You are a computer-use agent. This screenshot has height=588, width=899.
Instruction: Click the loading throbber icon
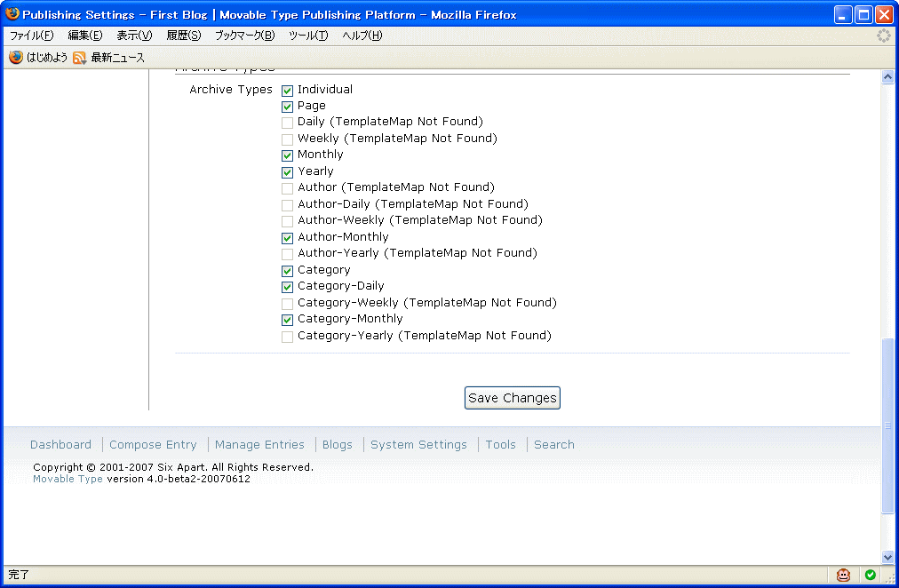(884, 36)
